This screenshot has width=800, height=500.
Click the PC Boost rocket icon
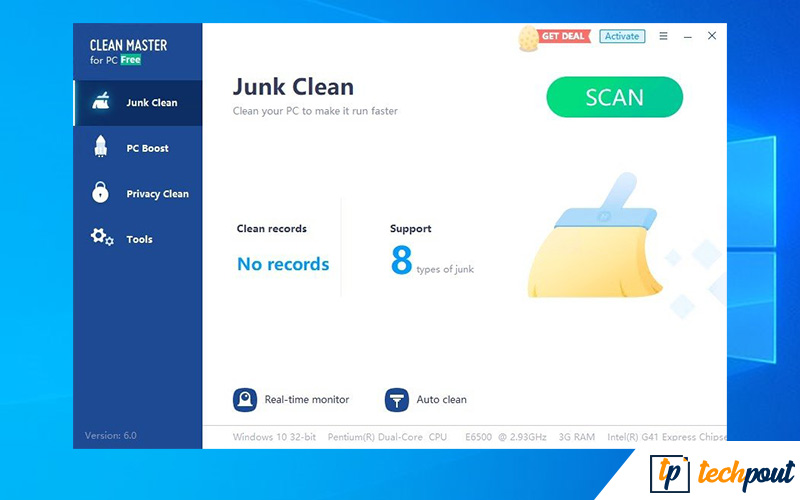pyautogui.click(x=101, y=146)
